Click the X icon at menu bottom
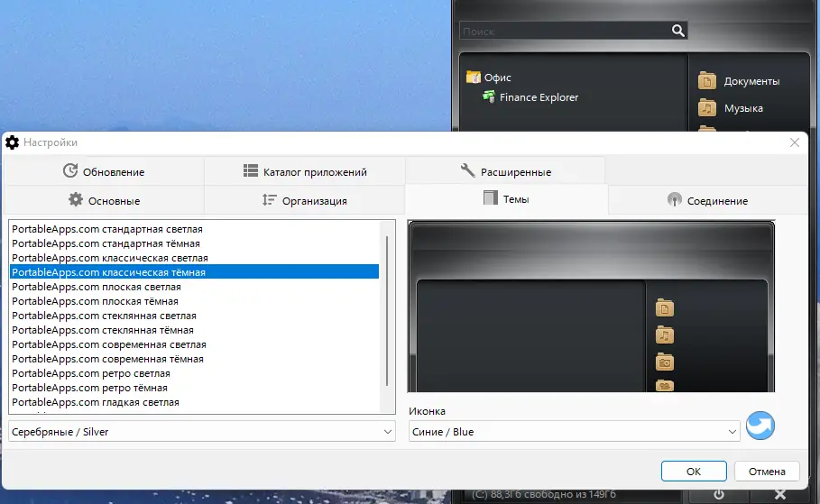Image resolution: width=820 pixels, height=504 pixels. [779, 495]
